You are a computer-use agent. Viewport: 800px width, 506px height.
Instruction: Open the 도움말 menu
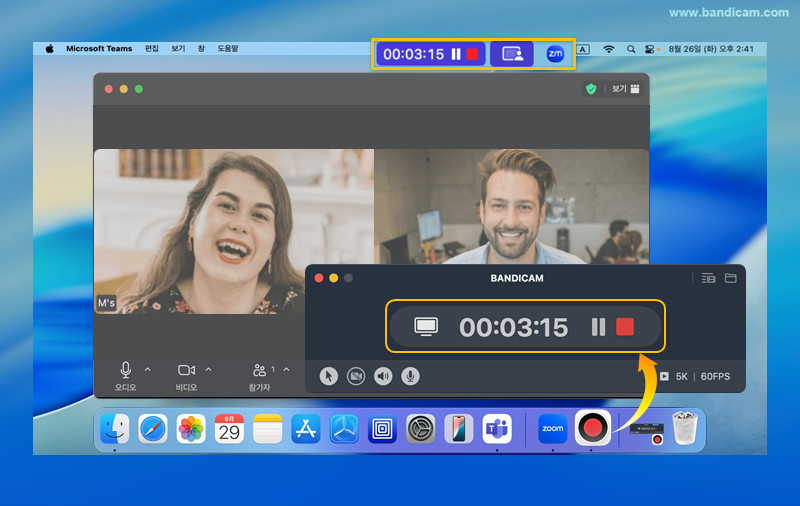228,49
